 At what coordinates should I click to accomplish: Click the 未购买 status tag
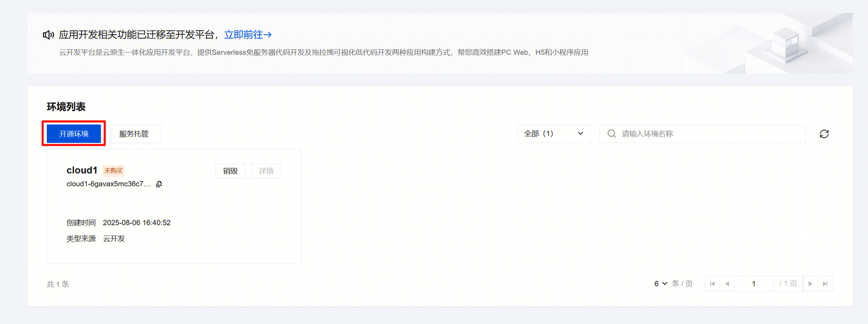[x=113, y=171]
